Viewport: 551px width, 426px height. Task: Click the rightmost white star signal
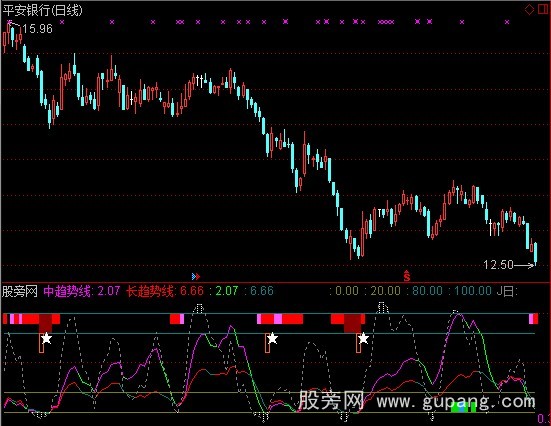(363, 339)
